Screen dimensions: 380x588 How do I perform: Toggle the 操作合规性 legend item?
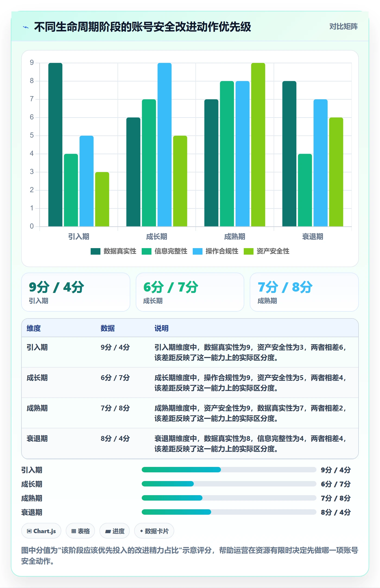coord(215,251)
